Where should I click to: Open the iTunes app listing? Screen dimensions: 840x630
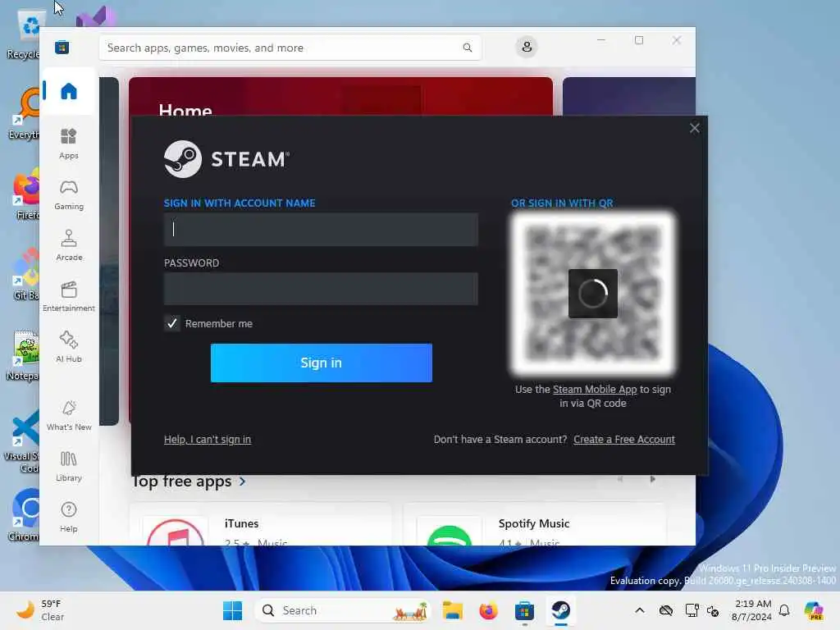tap(261, 525)
